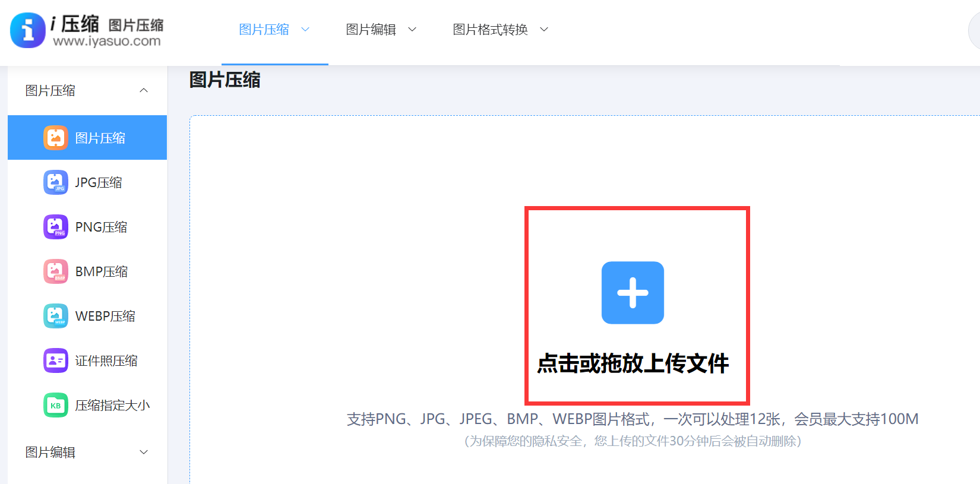Click the 证件照压缩 ID card icon
Screen dimensions: 980x484
[x=56, y=360]
